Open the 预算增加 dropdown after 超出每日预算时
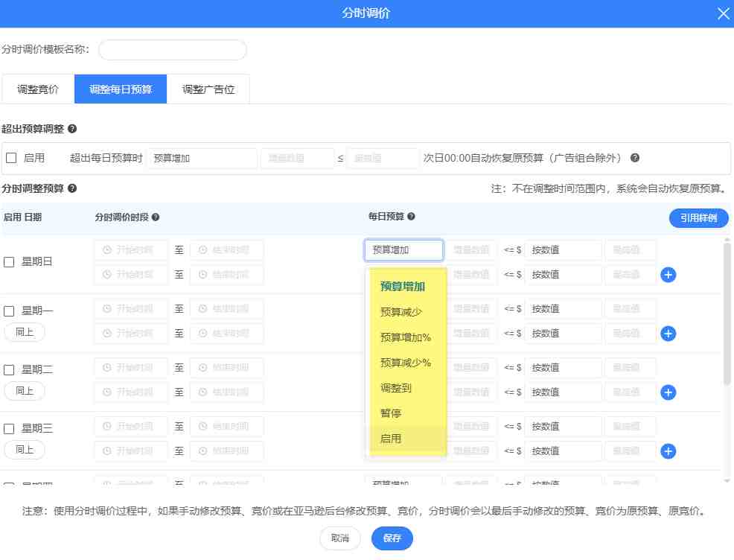734x560 pixels. click(x=202, y=159)
